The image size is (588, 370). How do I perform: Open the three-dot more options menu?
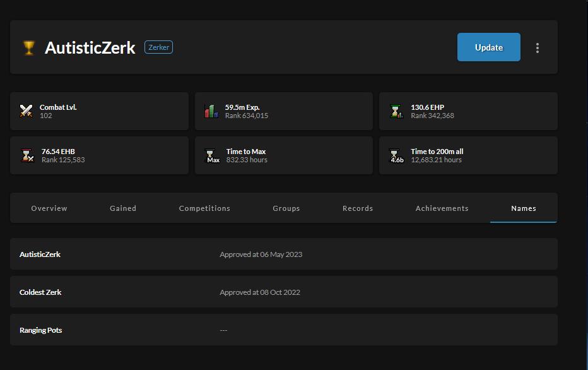coord(538,48)
